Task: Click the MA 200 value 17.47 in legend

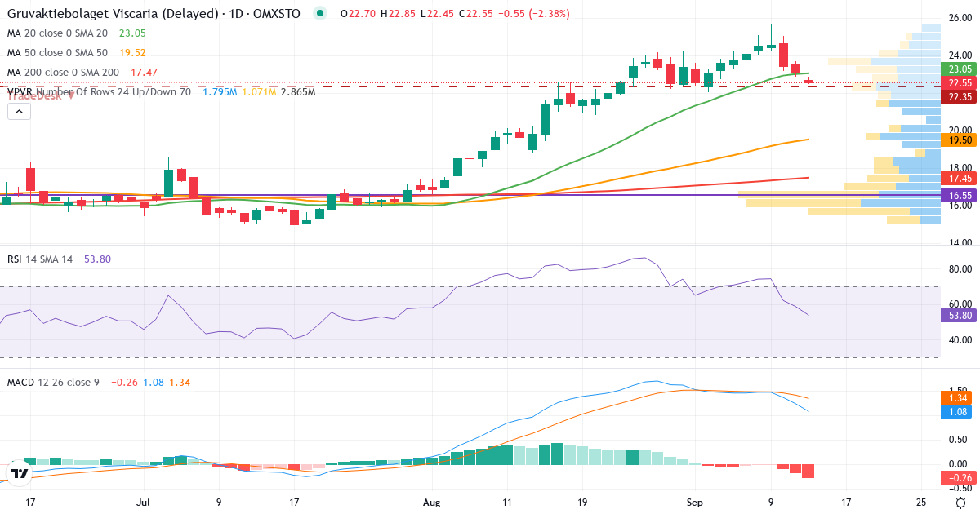Action: [145, 73]
